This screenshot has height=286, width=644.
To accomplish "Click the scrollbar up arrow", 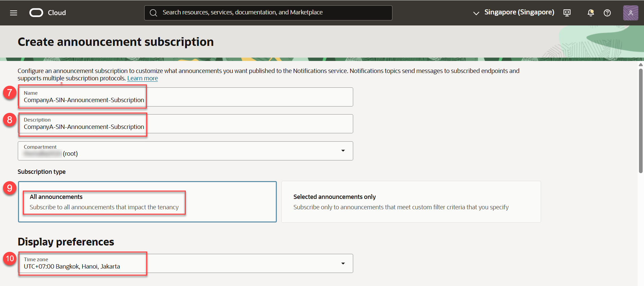I will [x=641, y=65].
